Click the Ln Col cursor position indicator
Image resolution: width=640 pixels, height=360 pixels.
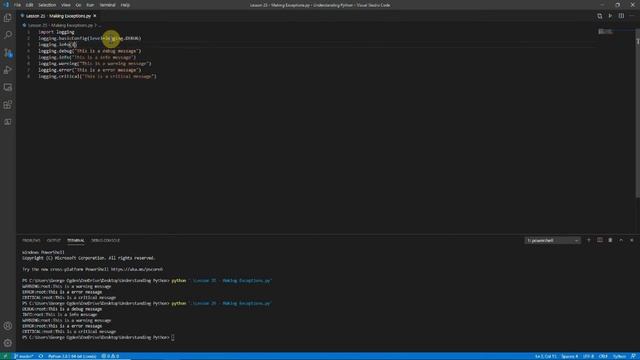pyautogui.click(x=545, y=356)
